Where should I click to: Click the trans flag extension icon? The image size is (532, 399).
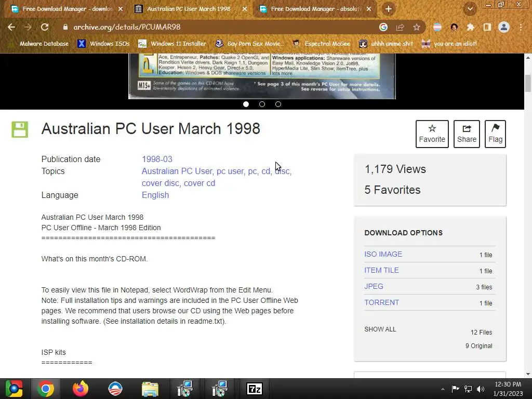[437, 27]
